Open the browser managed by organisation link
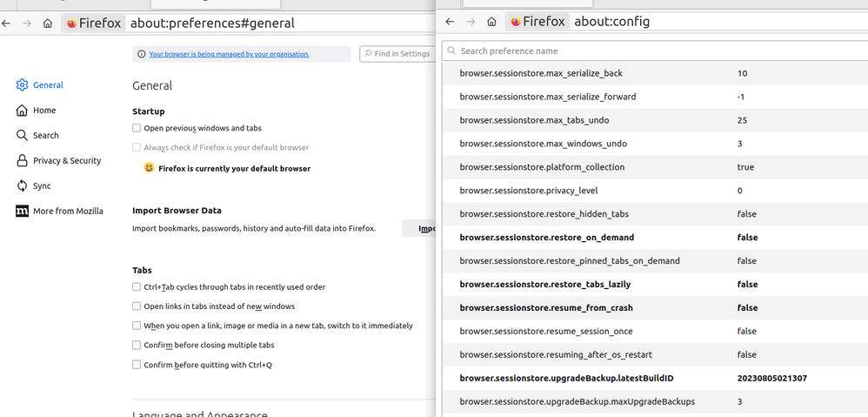This screenshot has height=417, width=868. 229,54
